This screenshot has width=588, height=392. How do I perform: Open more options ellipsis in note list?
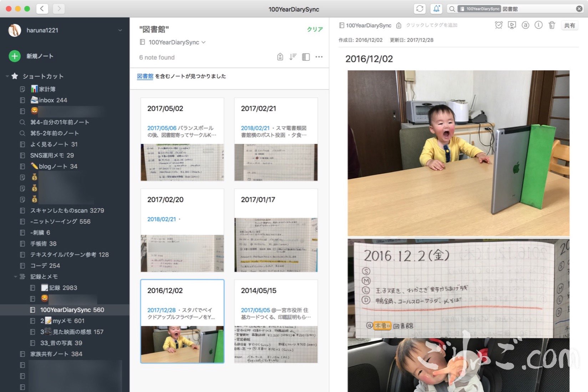(x=319, y=57)
